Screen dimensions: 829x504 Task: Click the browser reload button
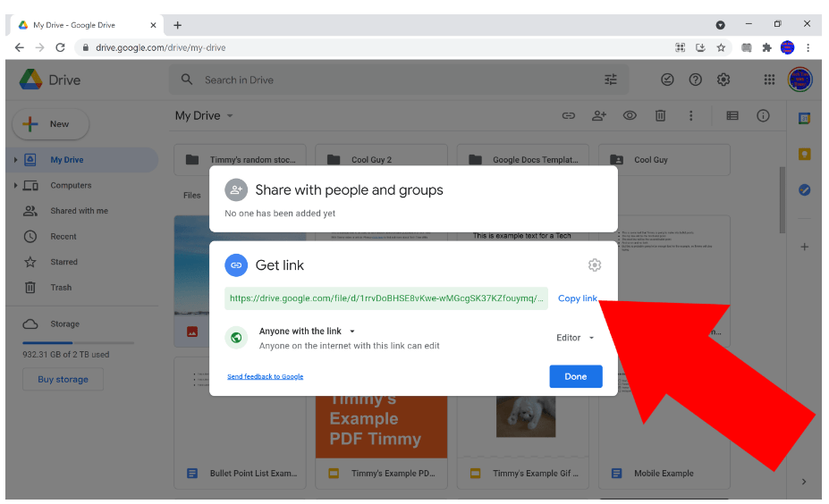pyautogui.click(x=60, y=47)
